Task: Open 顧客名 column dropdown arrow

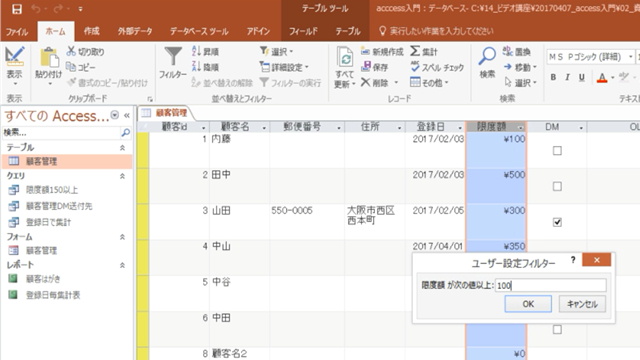Action: point(264,128)
